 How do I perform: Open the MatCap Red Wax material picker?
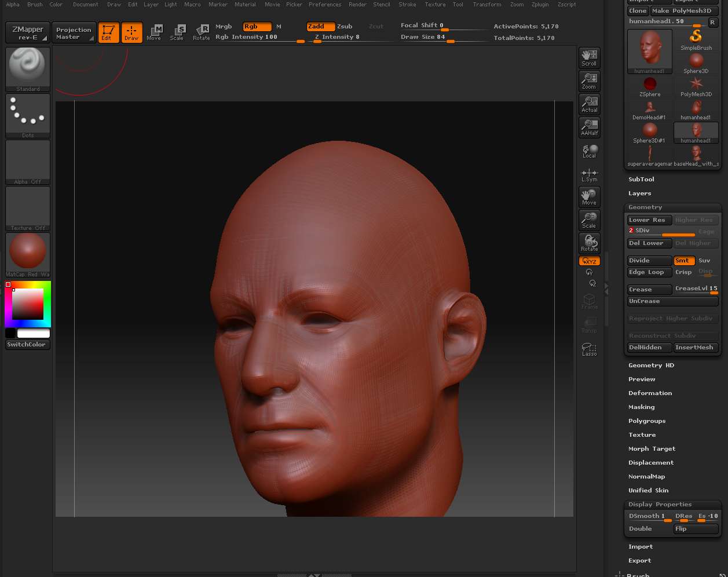[x=27, y=253]
